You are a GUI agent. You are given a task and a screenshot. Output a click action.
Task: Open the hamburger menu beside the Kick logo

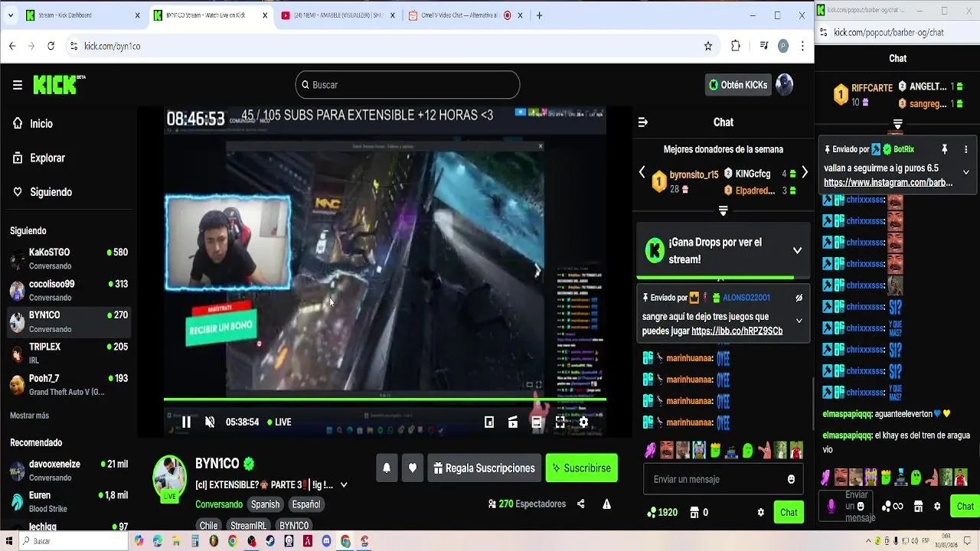point(18,85)
